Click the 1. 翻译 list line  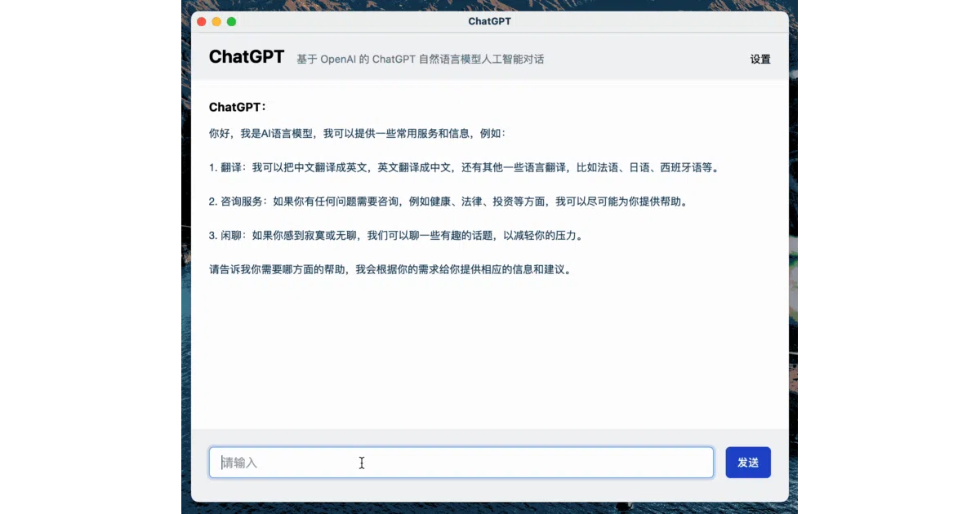(464, 167)
